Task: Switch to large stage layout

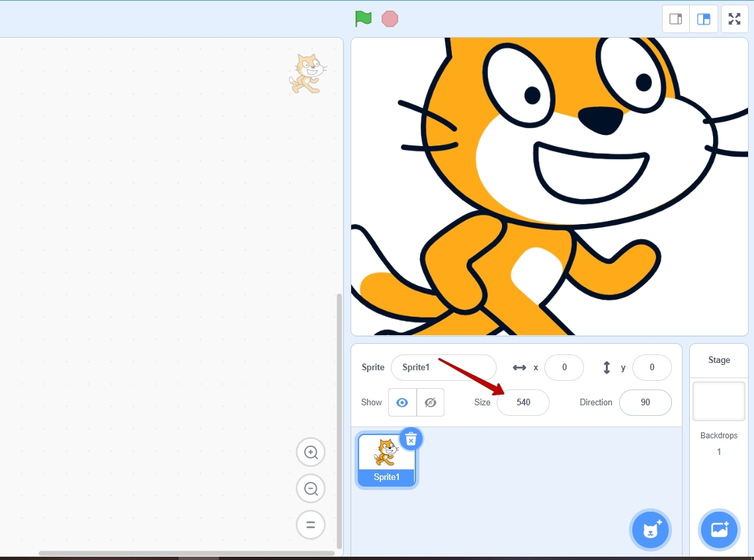Action: pos(704,19)
